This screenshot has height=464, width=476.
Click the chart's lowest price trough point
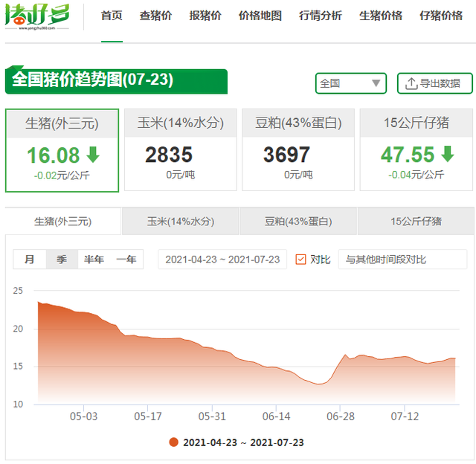point(319,384)
